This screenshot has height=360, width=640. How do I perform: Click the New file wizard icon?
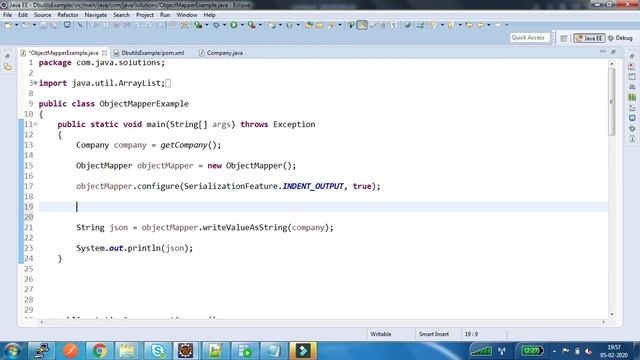tap(7, 25)
